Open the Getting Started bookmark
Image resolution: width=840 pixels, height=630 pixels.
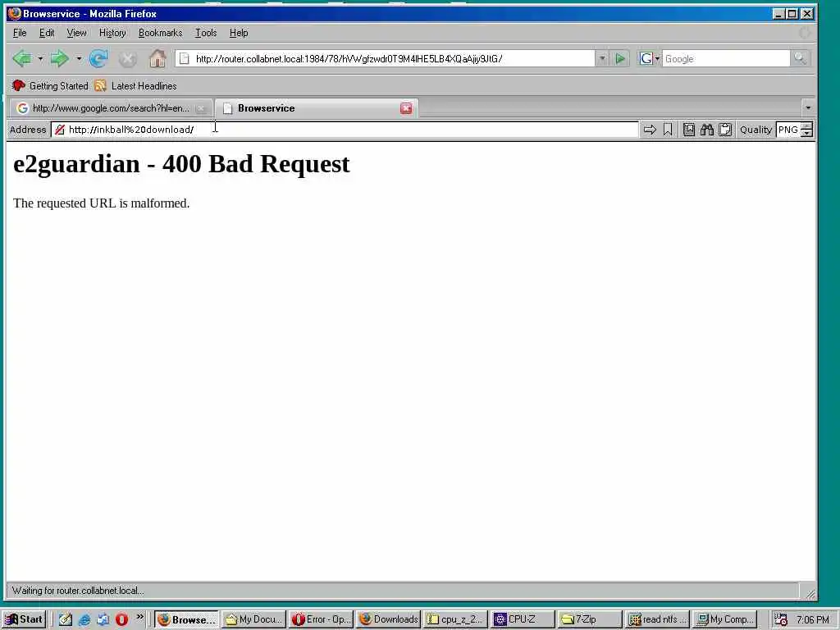(50, 85)
